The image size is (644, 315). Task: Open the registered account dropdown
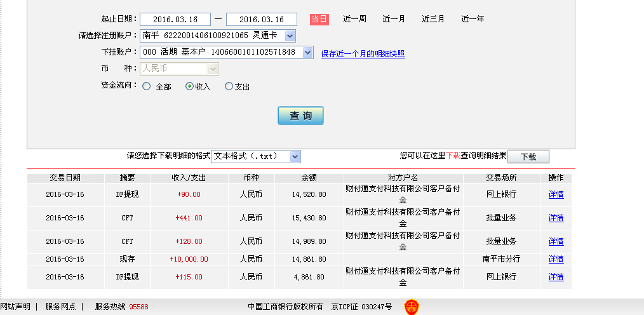[290, 36]
